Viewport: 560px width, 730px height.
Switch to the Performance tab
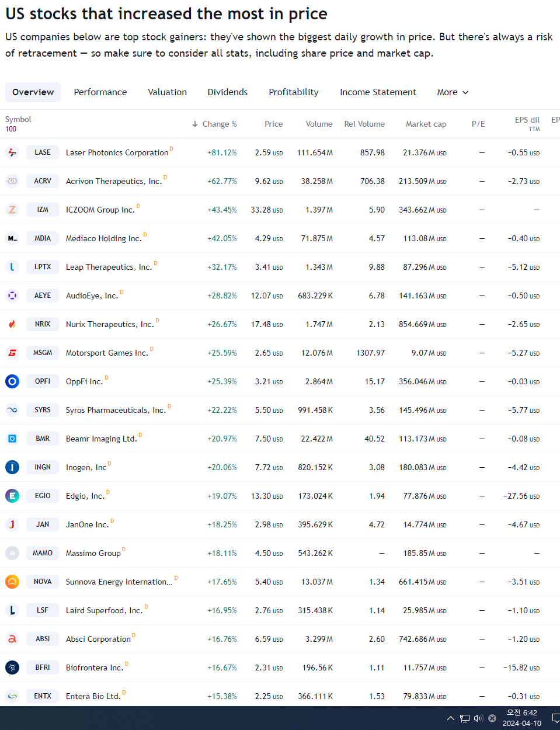pyautogui.click(x=100, y=92)
